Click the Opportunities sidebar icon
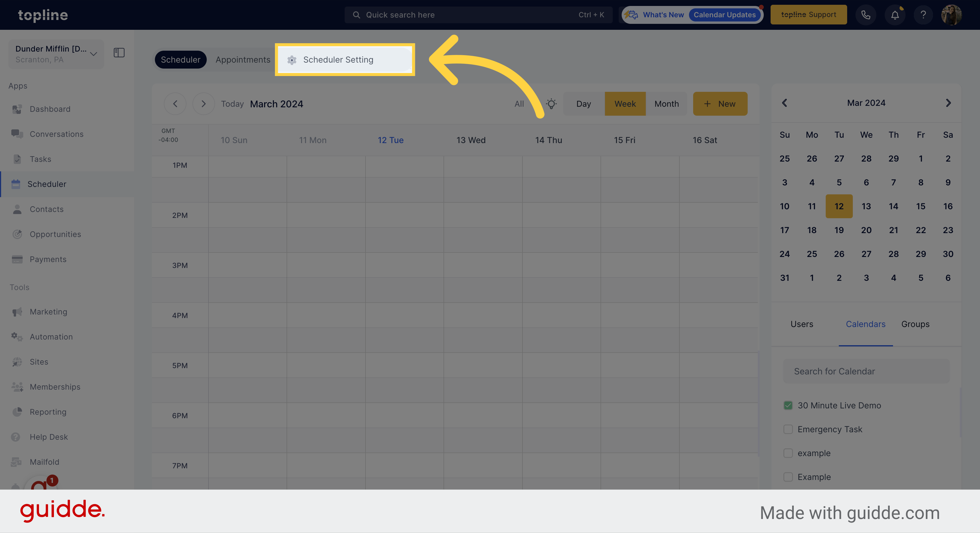The height and width of the screenshot is (533, 980). coord(18,234)
